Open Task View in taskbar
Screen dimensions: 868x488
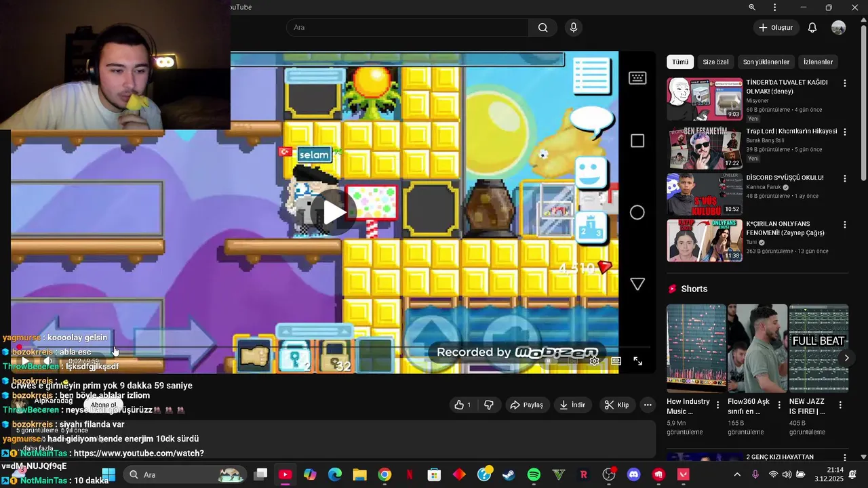260,474
